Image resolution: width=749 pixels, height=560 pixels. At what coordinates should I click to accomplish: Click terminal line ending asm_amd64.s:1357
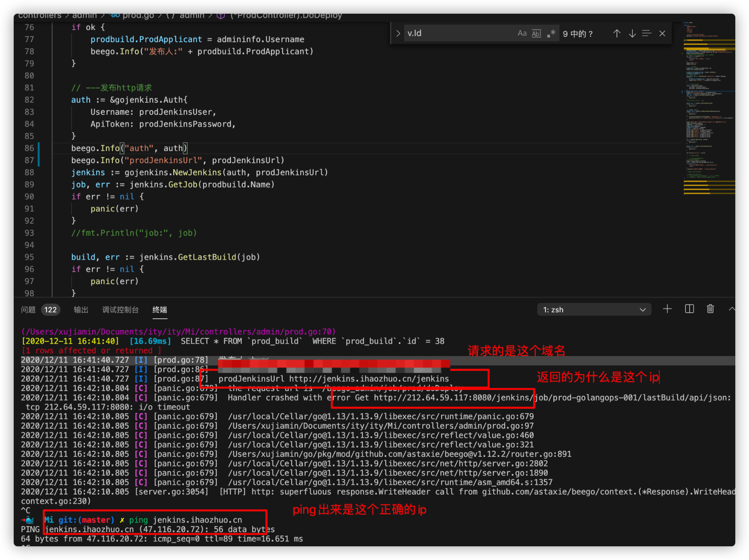click(287, 482)
